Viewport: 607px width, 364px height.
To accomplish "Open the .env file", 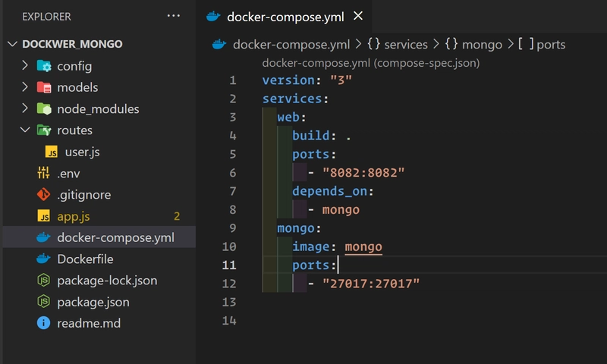I will 68,174.
